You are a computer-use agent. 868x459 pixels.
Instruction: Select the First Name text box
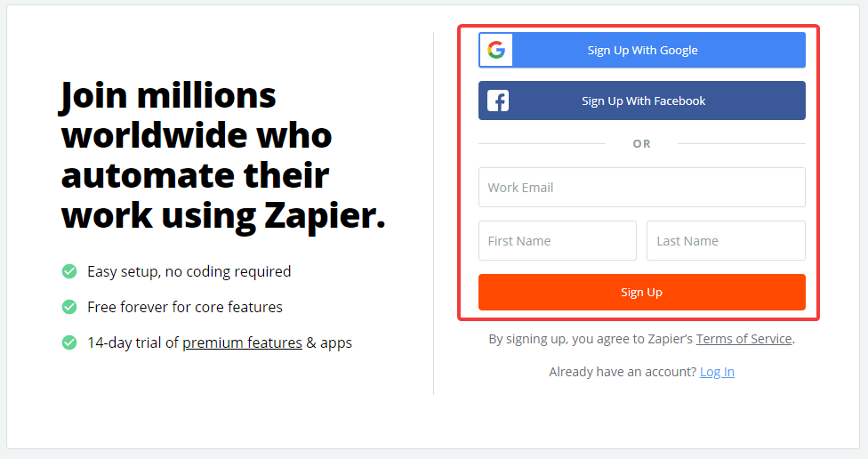click(558, 241)
